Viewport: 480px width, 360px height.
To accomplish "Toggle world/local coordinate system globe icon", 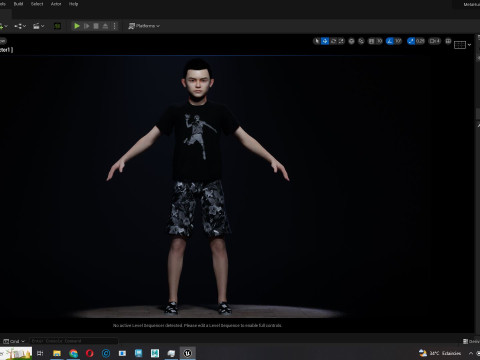I will [x=351, y=41].
